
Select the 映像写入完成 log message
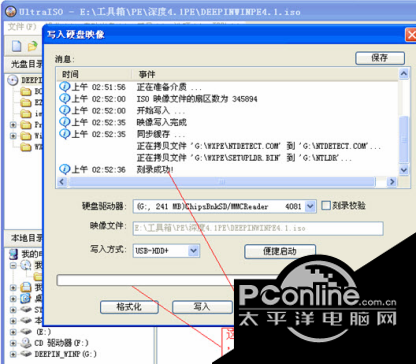[x=162, y=122]
